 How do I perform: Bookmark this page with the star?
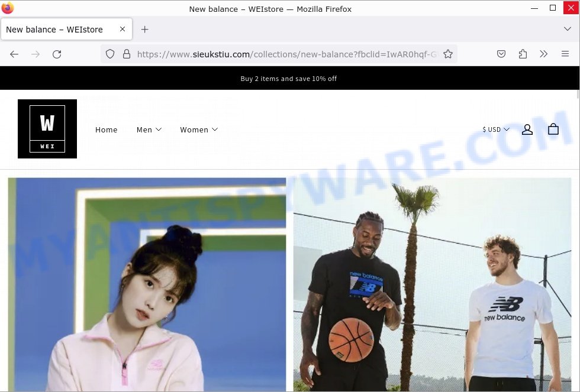coord(448,54)
